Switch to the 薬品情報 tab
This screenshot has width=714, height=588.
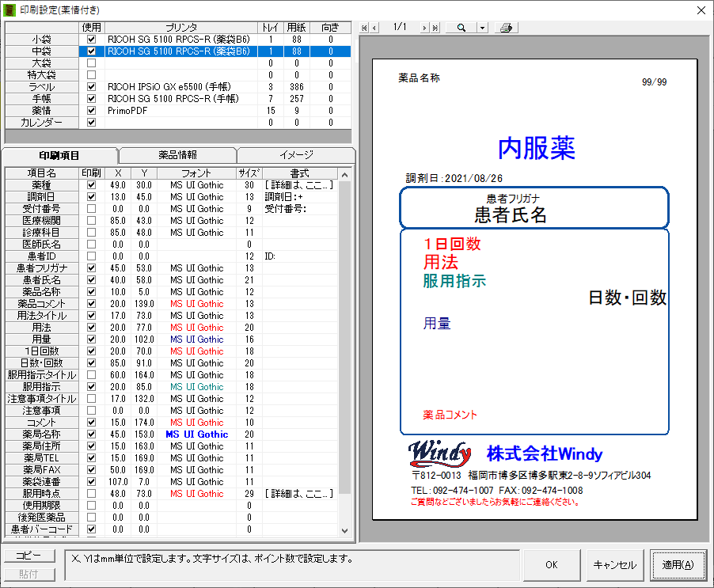(x=177, y=155)
